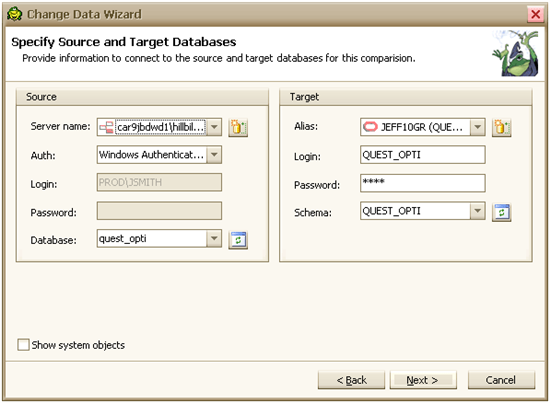
Task: Click the new connection icon beside Server name
Action: pyautogui.click(x=238, y=127)
